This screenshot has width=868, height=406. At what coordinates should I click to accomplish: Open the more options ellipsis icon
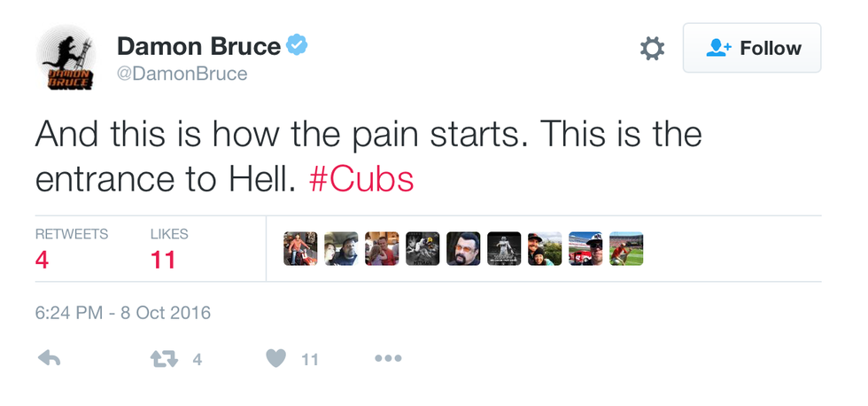(x=388, y=359)
